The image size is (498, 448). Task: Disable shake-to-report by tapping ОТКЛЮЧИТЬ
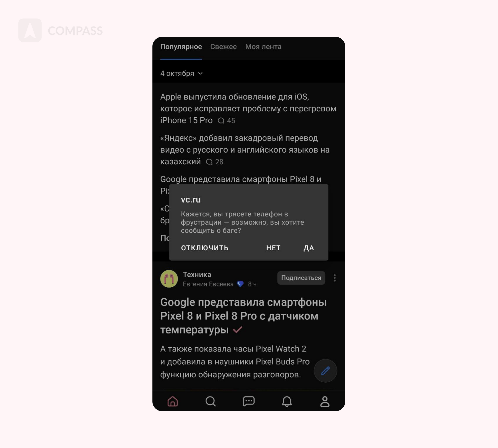pos(205,248)
